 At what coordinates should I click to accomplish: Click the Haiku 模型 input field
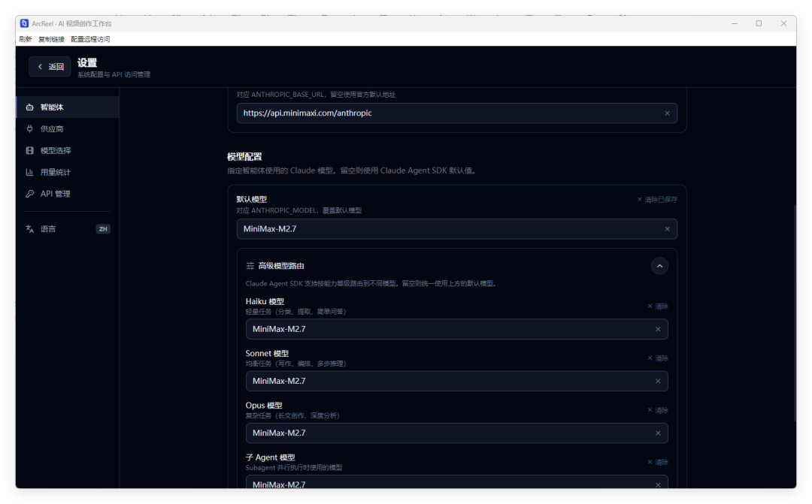457,329
